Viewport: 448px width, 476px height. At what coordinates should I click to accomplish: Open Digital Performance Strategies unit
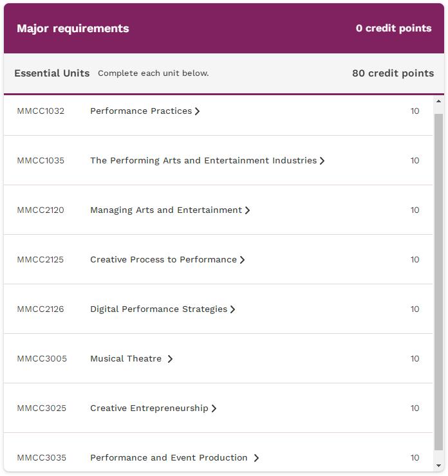[158, 309]
